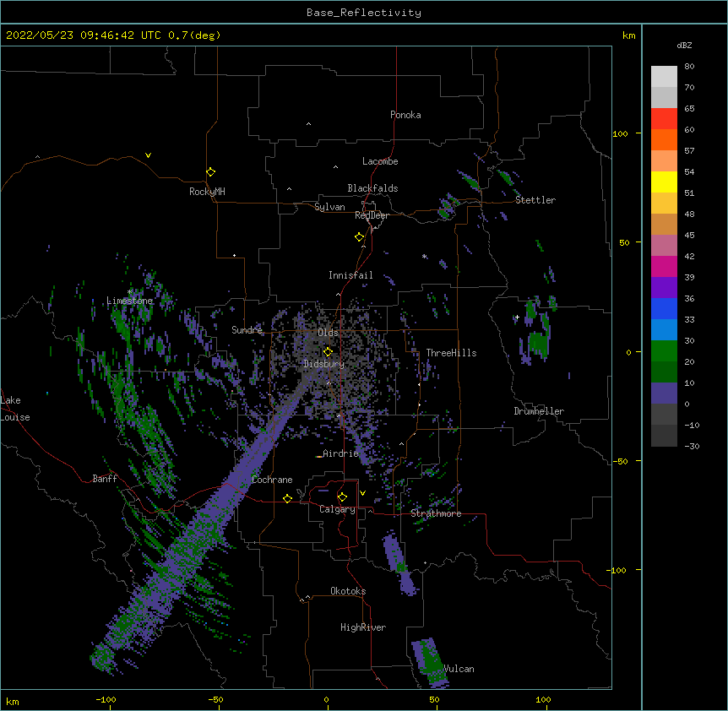The width and height of the screenshot is (728, 711).
Task: Click the Drumheller town label
Action: point(539,411)
